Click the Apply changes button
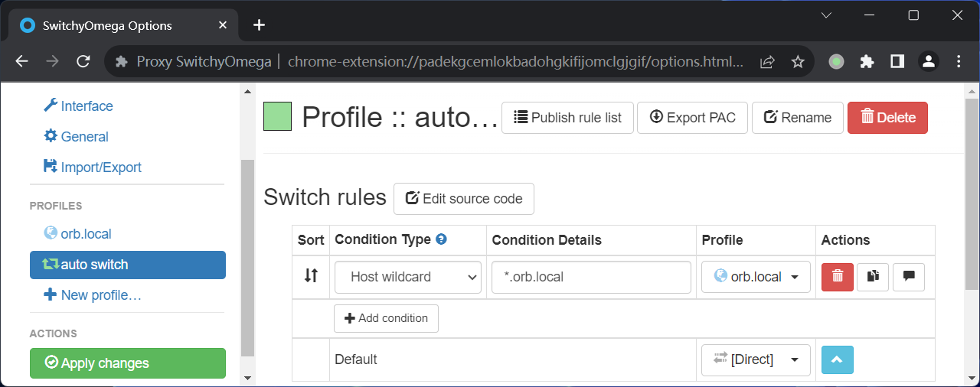Screen dimensions: 980x387 [x=128, y=363]
